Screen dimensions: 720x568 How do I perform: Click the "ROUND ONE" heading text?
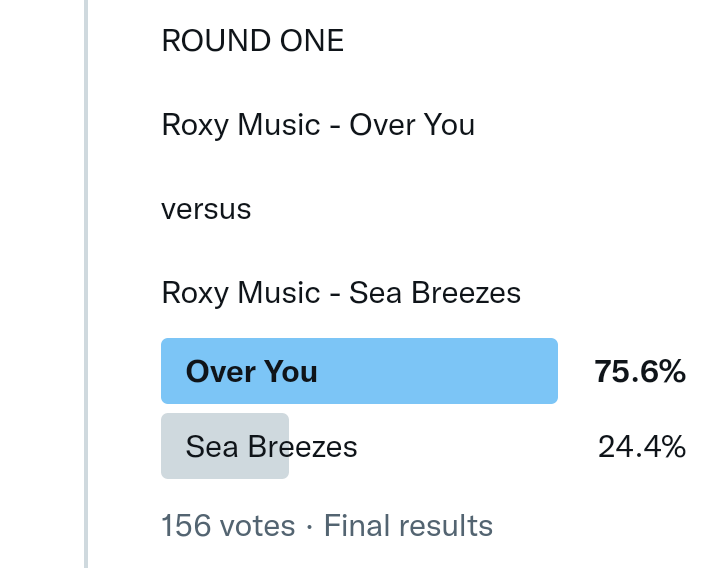252,41
